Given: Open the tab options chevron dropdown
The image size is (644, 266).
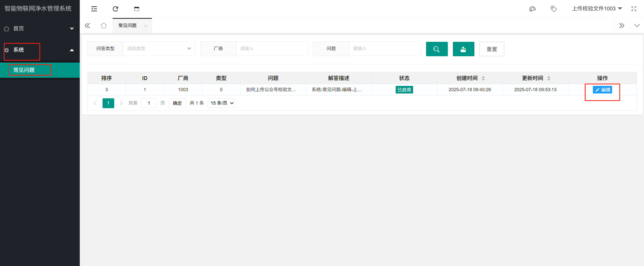Looking at the screenshot, I should (x=637, y=26).
